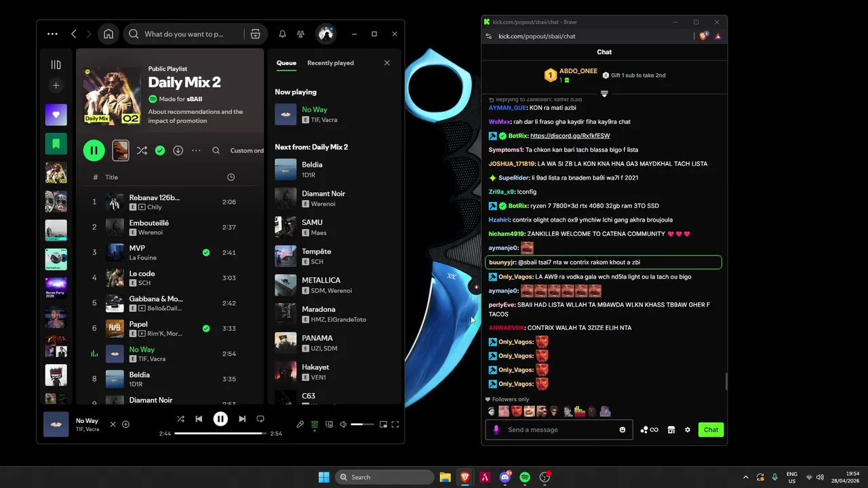Open Connect to a device icon

(x=329, y=424)
